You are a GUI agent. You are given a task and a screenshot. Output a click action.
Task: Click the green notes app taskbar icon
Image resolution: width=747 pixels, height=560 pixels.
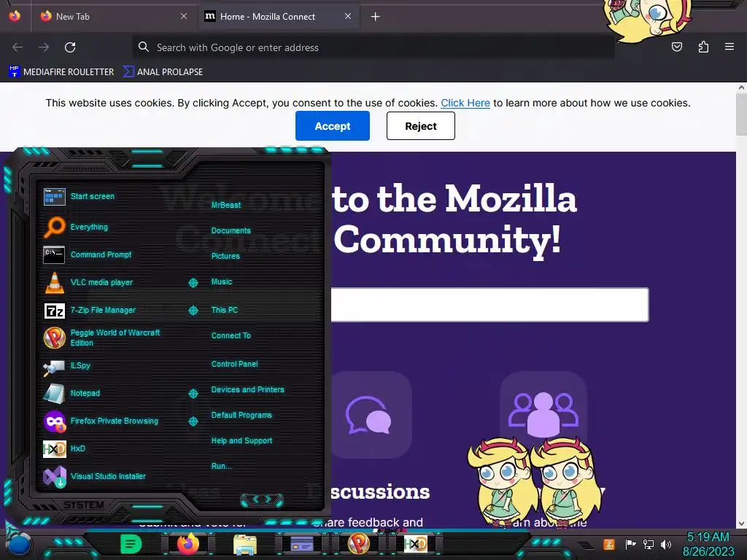(131, 544)
